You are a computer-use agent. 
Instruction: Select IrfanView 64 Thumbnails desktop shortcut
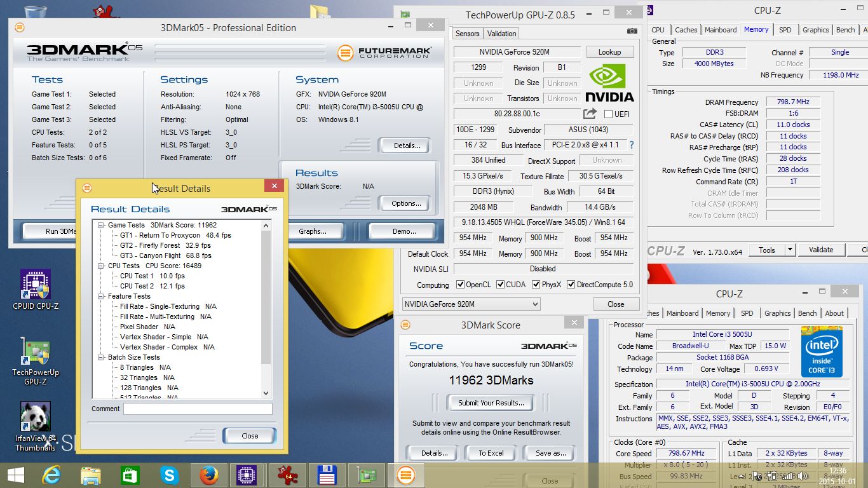click(36, 427)
